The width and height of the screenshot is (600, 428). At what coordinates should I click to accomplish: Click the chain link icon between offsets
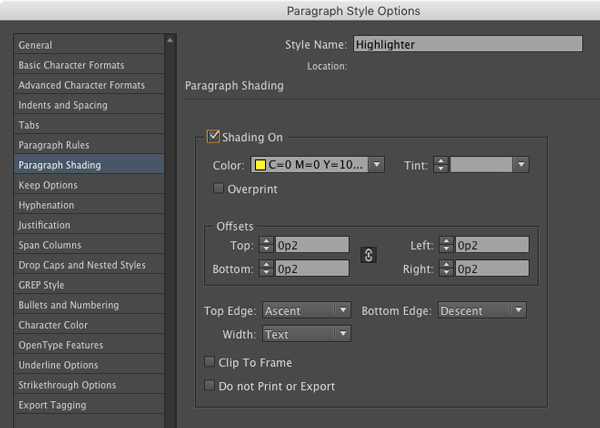pos(368,255)
